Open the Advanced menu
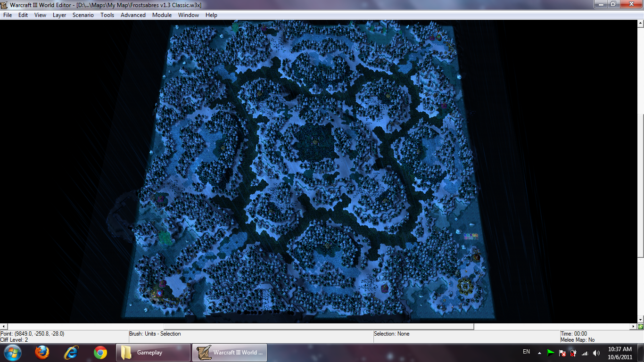Screen dimensions: 644x362 (x=133, y=15)
